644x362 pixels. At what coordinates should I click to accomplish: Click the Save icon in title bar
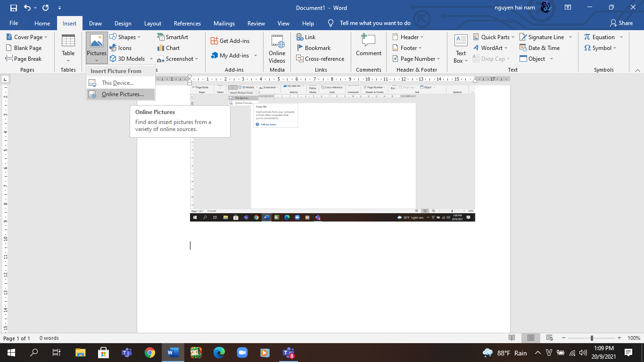(x=13, y=8)
